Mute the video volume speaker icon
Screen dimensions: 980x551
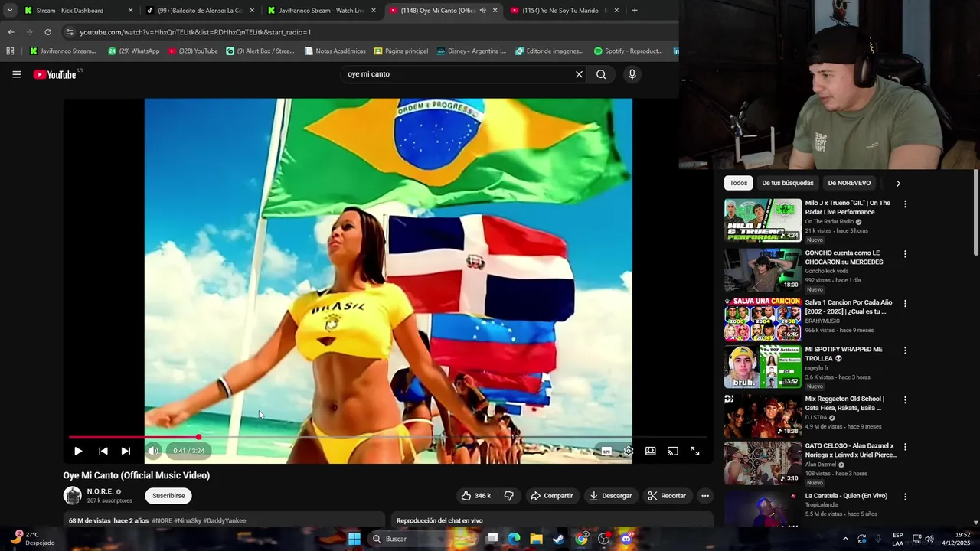[153, 452]
